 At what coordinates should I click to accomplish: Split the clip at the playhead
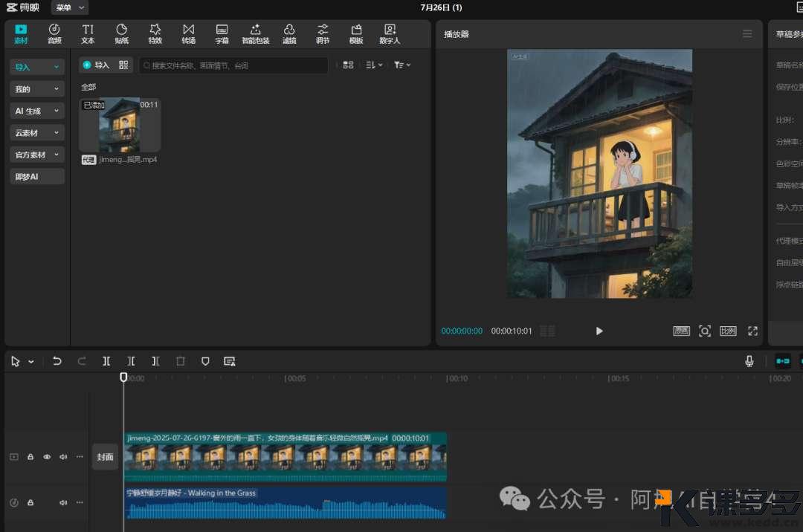click(x=106, y=361)
